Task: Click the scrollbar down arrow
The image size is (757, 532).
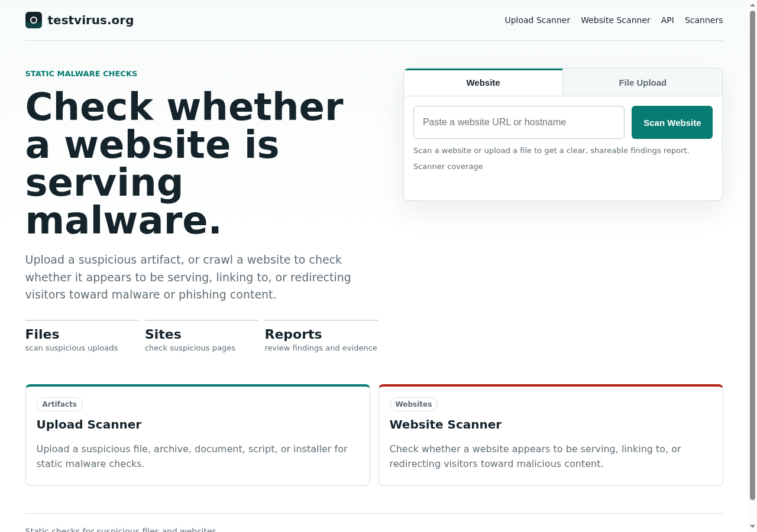Action: (753, 527)
